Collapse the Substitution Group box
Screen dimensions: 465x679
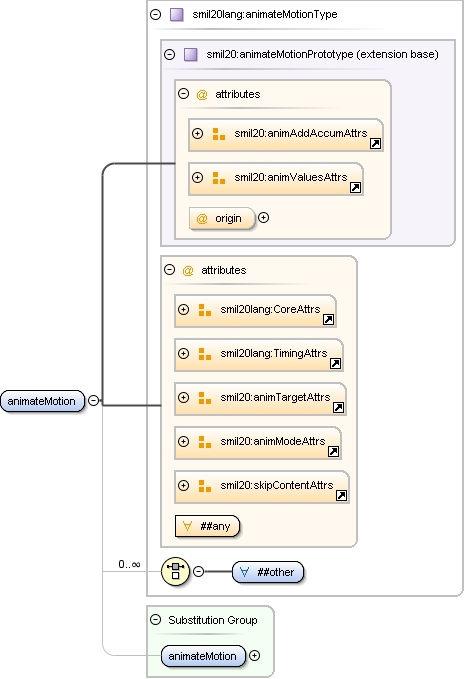tap(155, 620)
